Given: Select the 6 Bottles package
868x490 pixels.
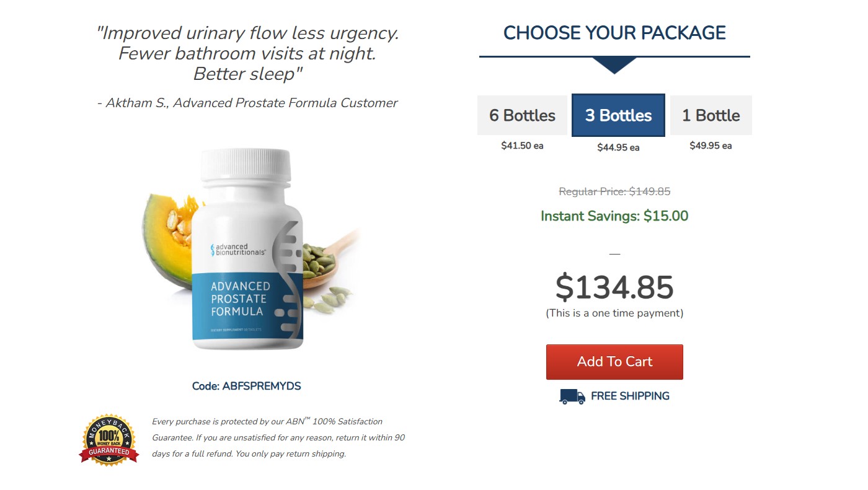Looking at the screenshot, I should (x=522, y=115).
